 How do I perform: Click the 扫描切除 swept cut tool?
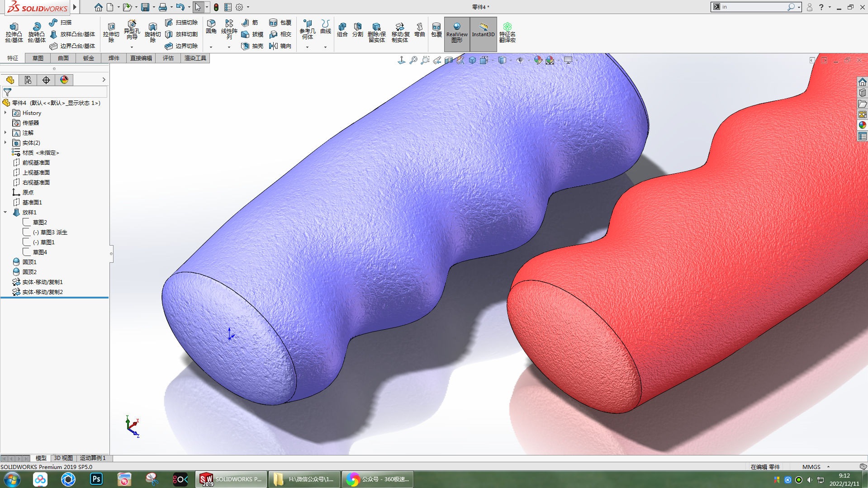click(181, 23)
